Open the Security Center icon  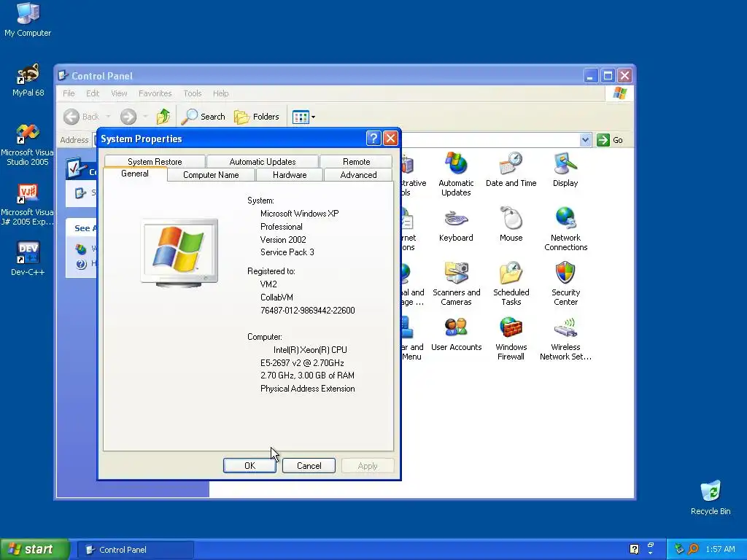pyautogui.click(x=565, y=284)
